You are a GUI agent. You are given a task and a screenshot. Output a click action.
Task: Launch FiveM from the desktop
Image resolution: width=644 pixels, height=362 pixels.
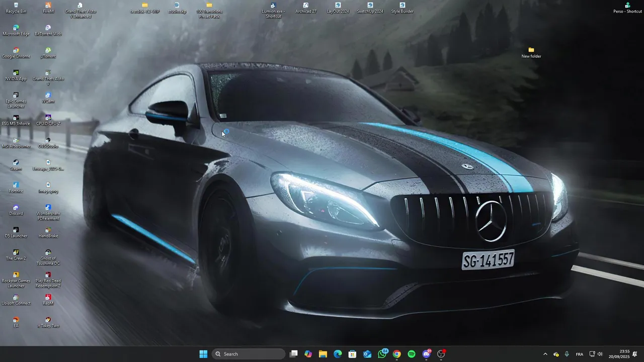pos(48,8)
